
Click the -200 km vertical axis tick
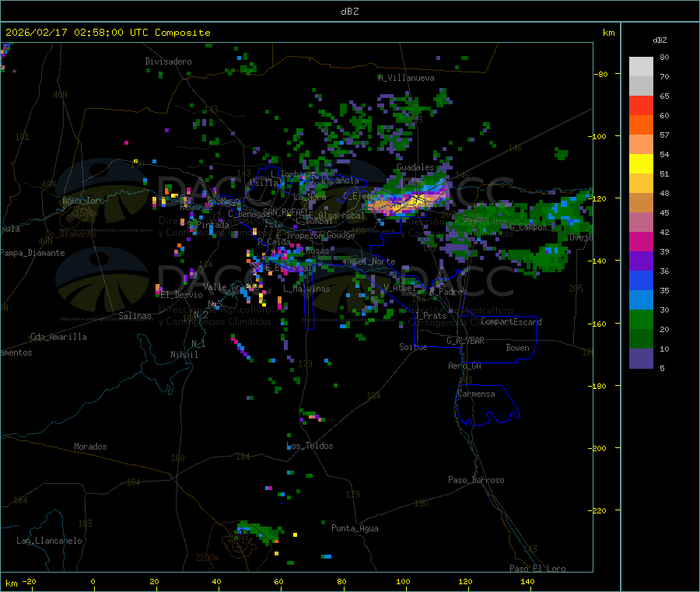coord(598,448)
